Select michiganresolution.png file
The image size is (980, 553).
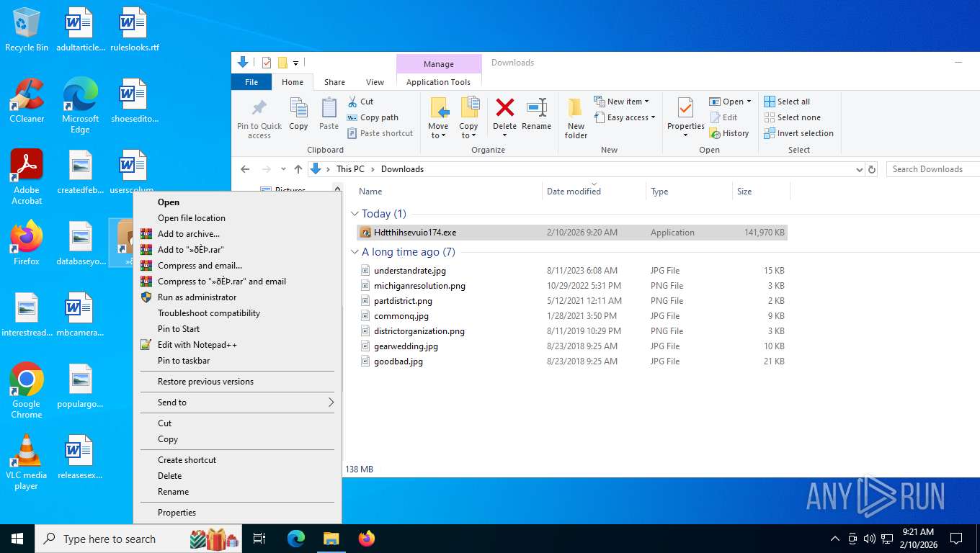pyautogui.click(x=419, y=286)
